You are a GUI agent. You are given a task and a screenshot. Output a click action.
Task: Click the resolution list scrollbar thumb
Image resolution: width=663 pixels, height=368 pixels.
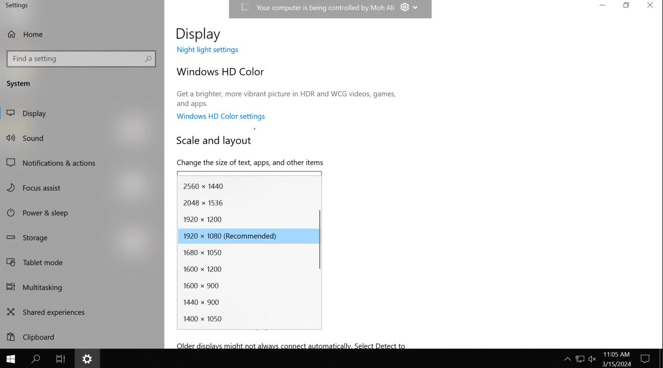[320, 239]
